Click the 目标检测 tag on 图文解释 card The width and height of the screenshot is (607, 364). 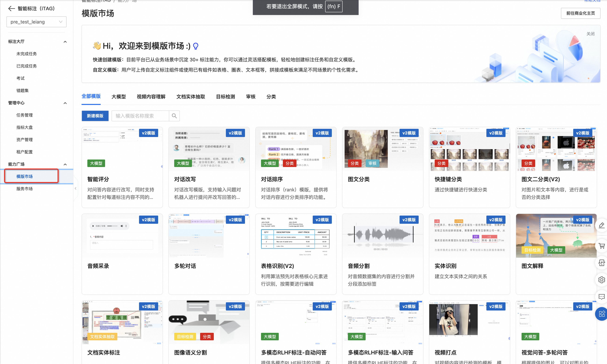pos(532,250)
